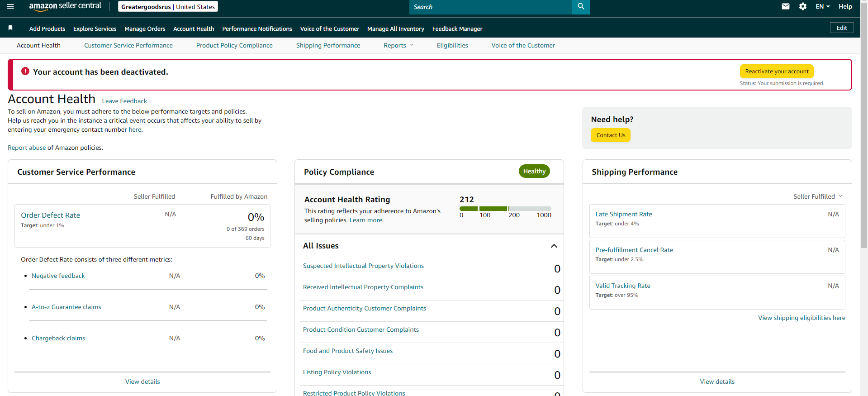This screenshot has height=396, width=868.
Task: Open the Order Defect Rate link
Action: click(50, 215)
